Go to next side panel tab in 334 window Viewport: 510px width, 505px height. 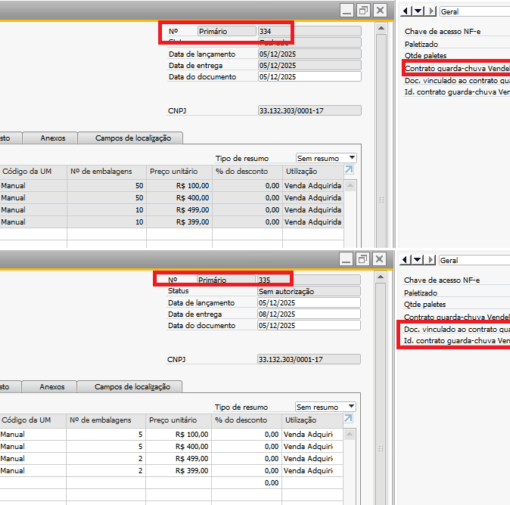point(431,11)
